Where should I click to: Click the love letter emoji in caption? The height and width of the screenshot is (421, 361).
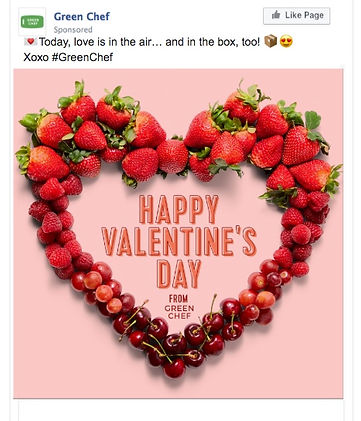pos(31,42)
